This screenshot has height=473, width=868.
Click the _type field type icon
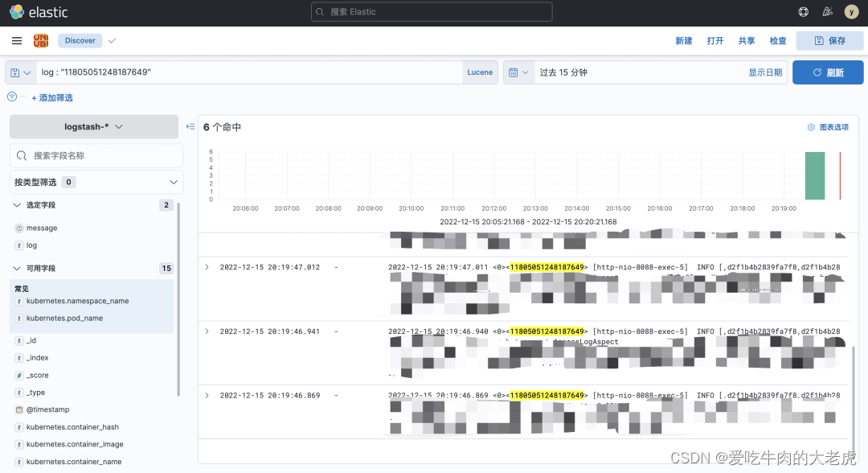click(x=19, y=393)
